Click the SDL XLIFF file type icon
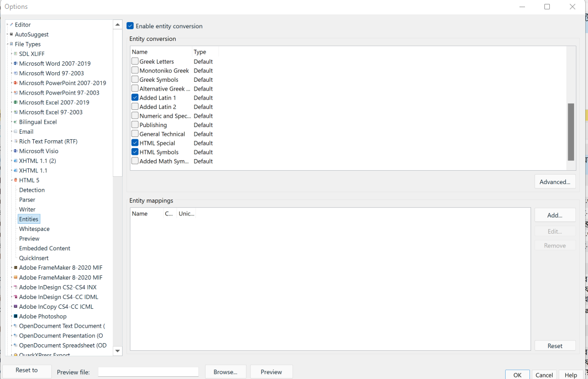 [x=15, y=54]
